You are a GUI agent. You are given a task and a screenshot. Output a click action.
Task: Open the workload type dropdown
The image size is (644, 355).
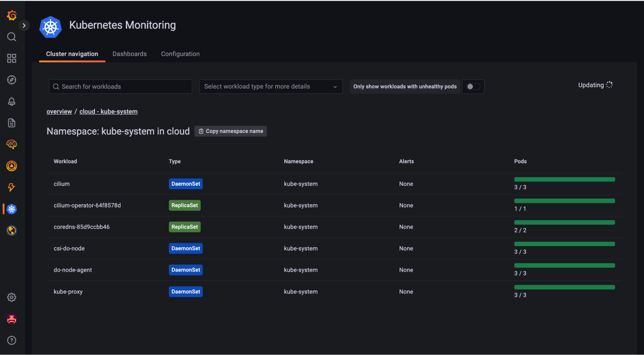tap(271, 86)
